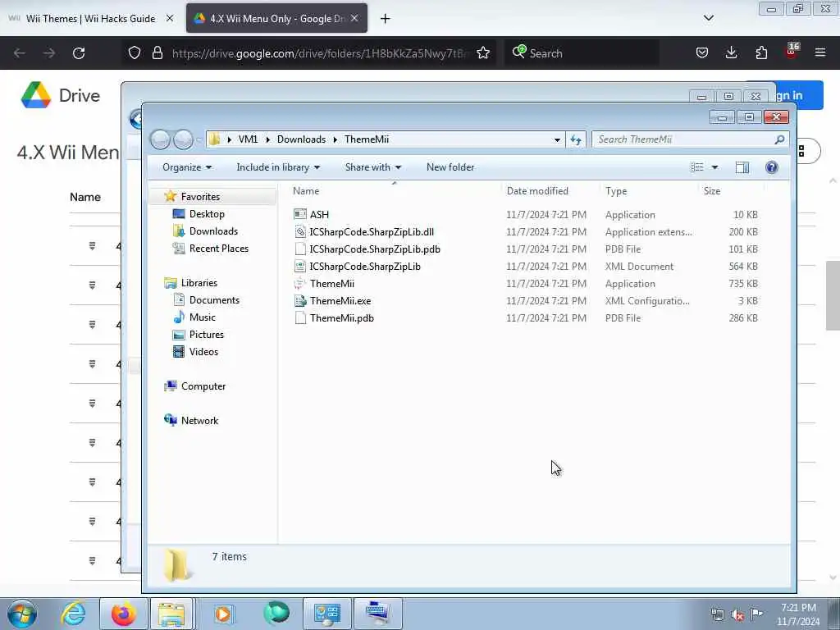Open Firefox application menu
Screen dimensions: 840x630
(x=819, y=52)
